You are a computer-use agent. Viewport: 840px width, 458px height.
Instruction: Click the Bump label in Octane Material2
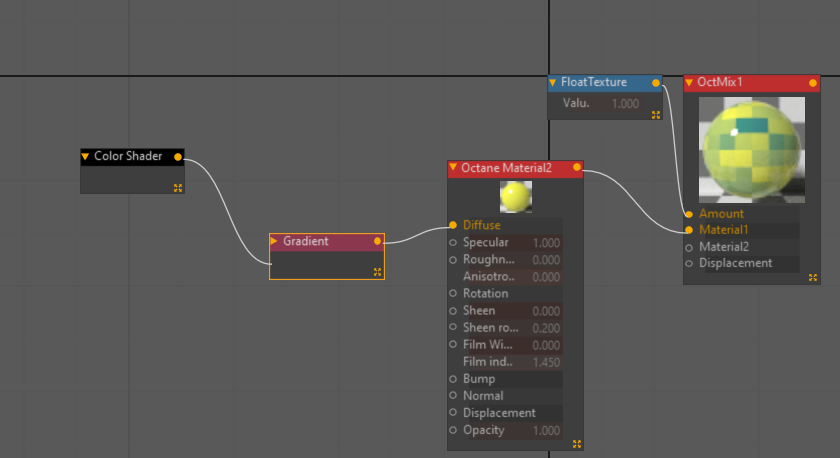[479, 379]
